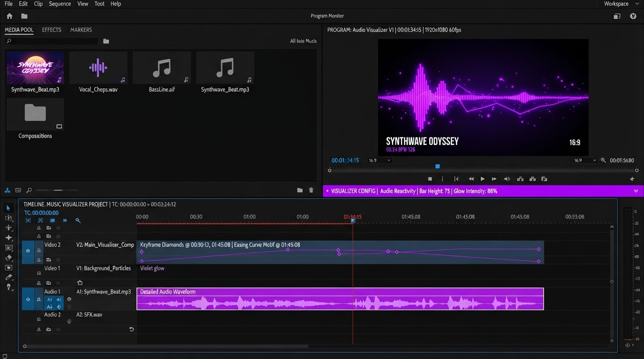644x359 pixels.
Task: Click the speaker volume icon in transport
Action: 507,179
